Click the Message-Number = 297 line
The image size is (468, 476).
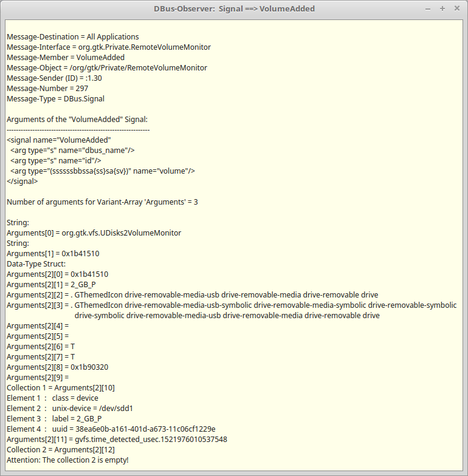(x=47, y=89)
